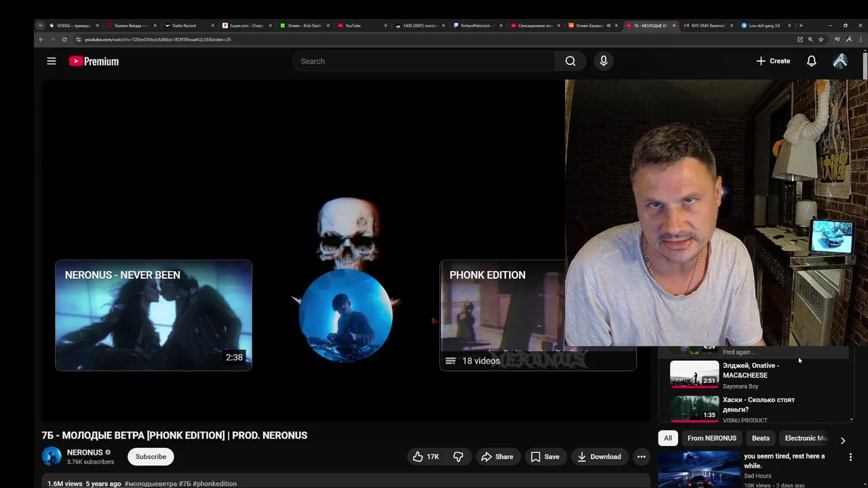Open more actions three-dot menu below video

click(x=641, y=457)
